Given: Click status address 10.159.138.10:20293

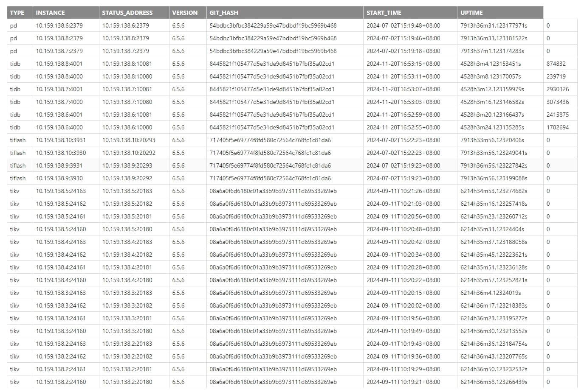Looking at the screenshot, I should click(129, 140).
